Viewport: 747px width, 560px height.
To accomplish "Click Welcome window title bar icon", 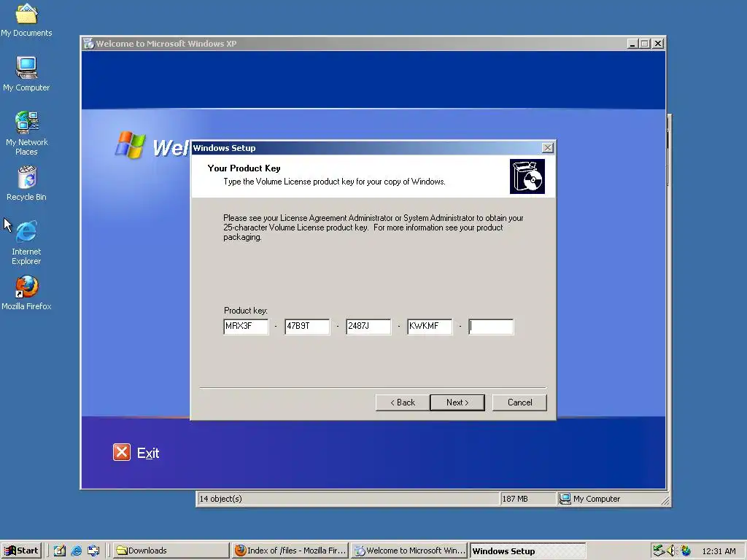I will [x=88, y=43].
